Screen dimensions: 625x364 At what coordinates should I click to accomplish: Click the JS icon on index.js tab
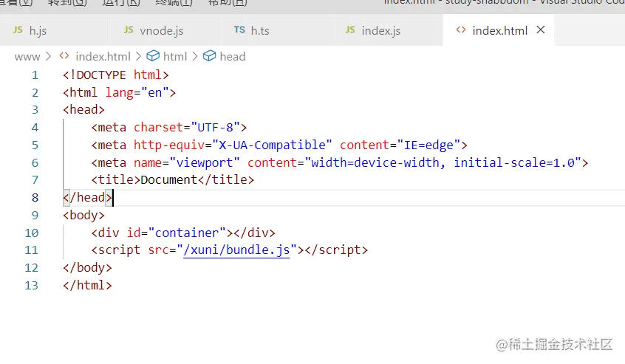350,30
